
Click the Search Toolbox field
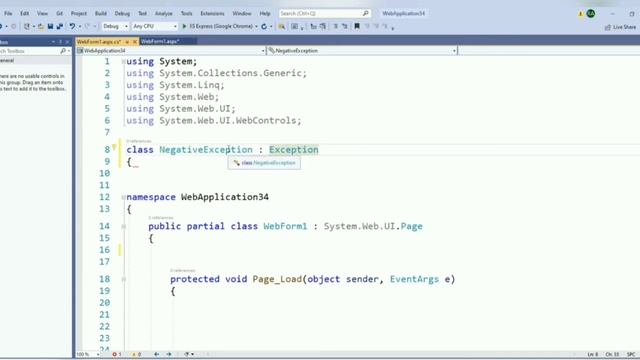click(29, 51)
